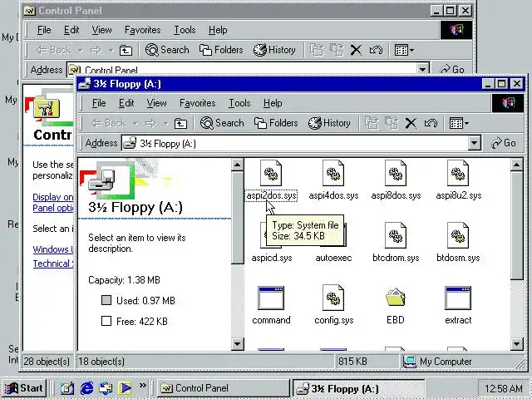Click Go button in Floppy window
The width and height of the screenshot is (532, 399).
tap(504, 143)
